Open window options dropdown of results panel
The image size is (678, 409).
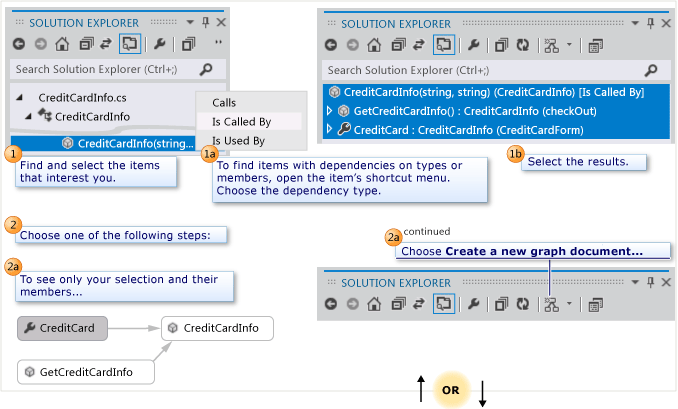tap(635, 23)
